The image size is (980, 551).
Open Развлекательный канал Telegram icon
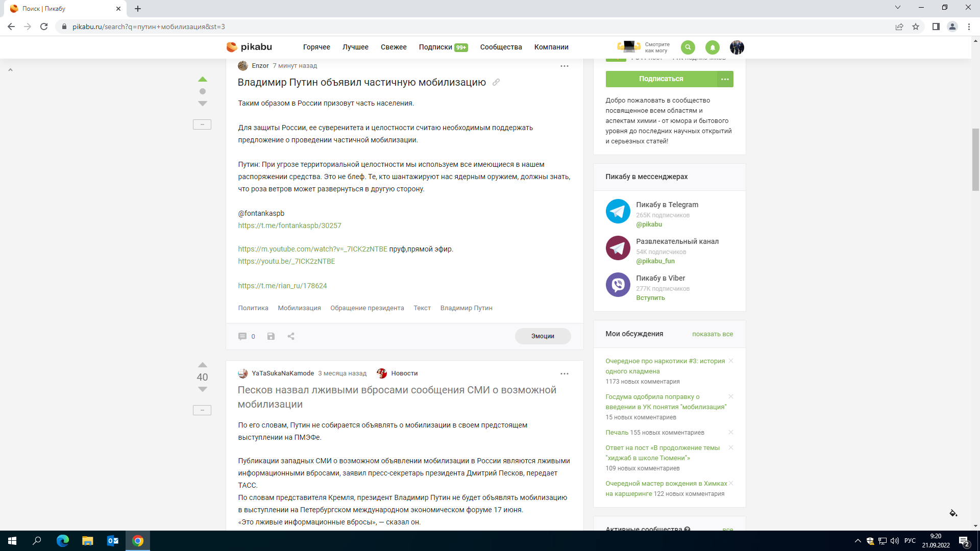tap(618, 248)
